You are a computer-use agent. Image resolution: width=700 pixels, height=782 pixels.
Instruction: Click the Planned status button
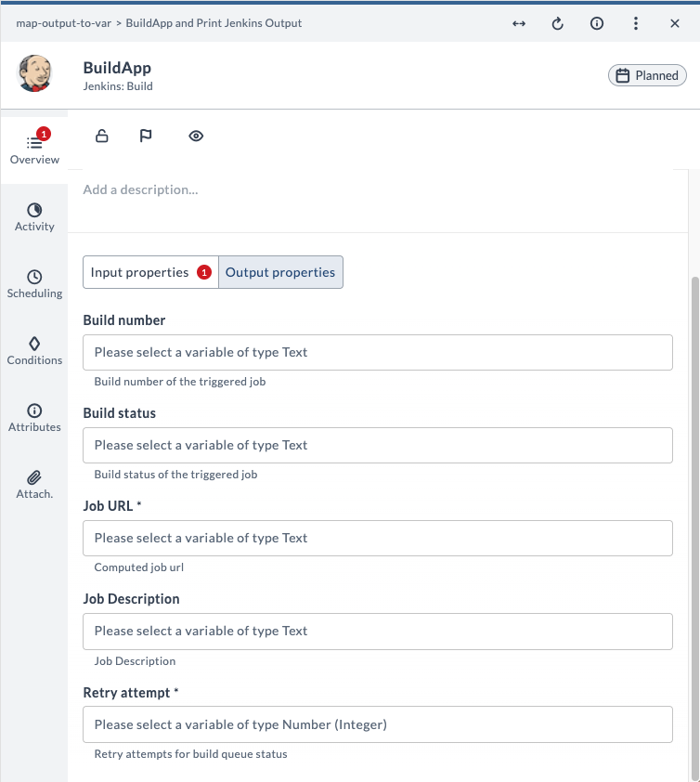647,75
